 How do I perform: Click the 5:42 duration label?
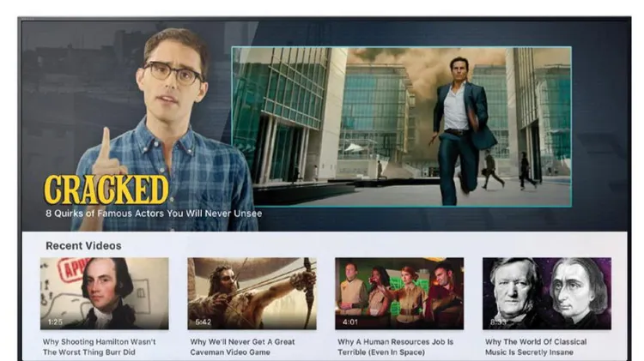pyautogui.click(x=203, y=322)
